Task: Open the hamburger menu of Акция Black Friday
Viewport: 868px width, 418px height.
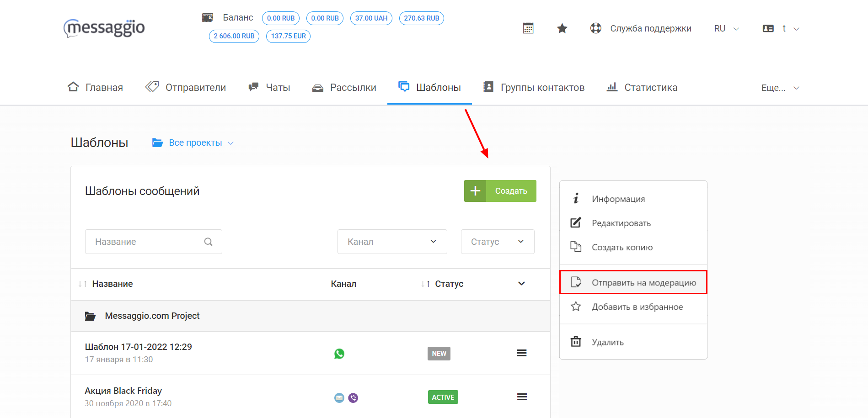Action: (x=522, y=397)
